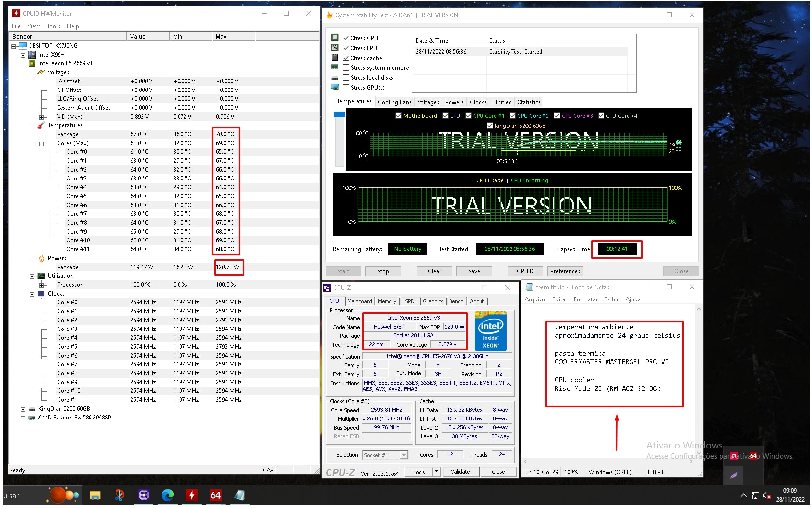The width and height of the screenshot is (812, 508).
Task: Click the monitor icon beside Stress GPU(s)
Action: point(335,87)
